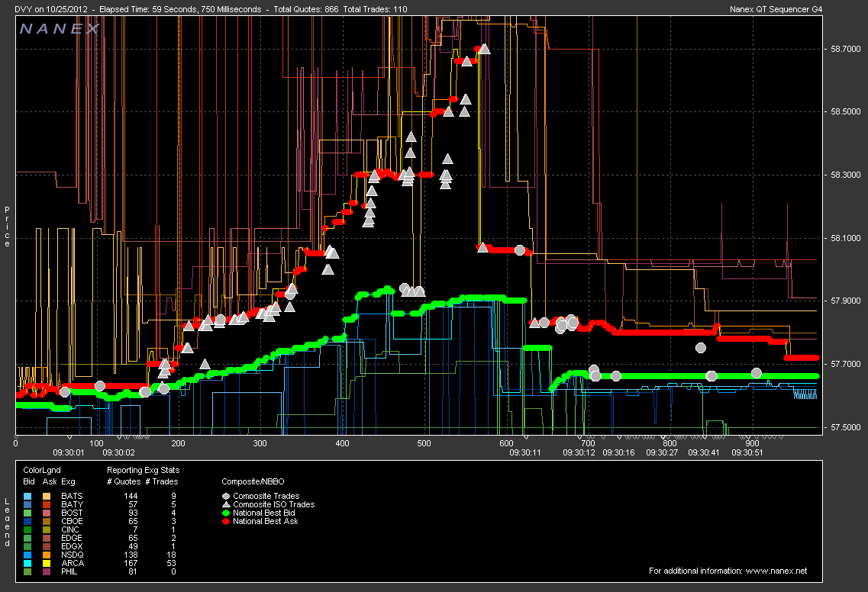868x592 pixels.
Task: Click the 57.5000 price axis label
Action: (x=846, y=428)
